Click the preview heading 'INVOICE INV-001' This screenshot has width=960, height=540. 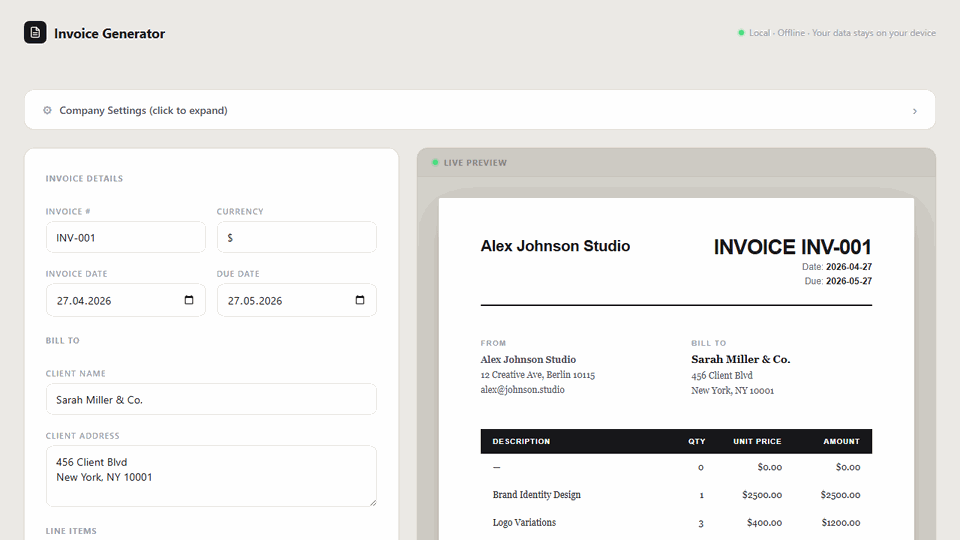coord(792,247)
